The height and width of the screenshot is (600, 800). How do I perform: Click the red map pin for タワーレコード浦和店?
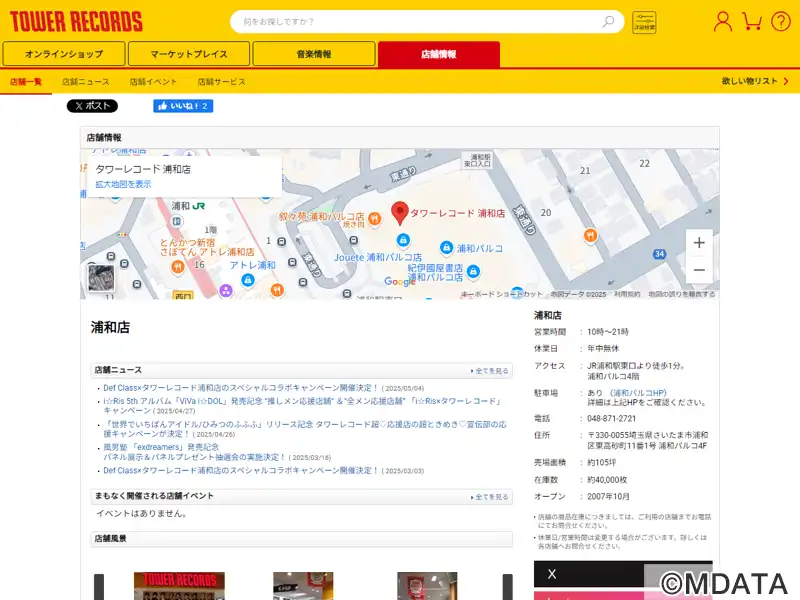(x=399, y=213)
